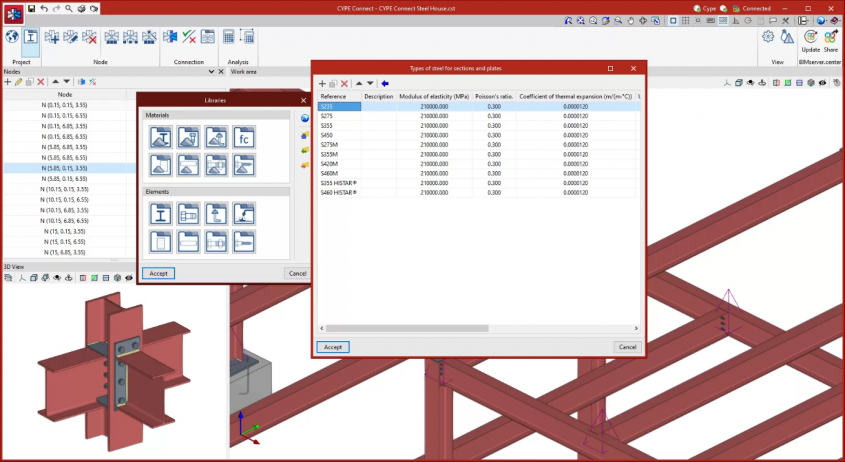Image resolution: width=845 pixels, height=462 pixels.
Task: Click the Update BIMserver.center icon
Action: (811, 37)
